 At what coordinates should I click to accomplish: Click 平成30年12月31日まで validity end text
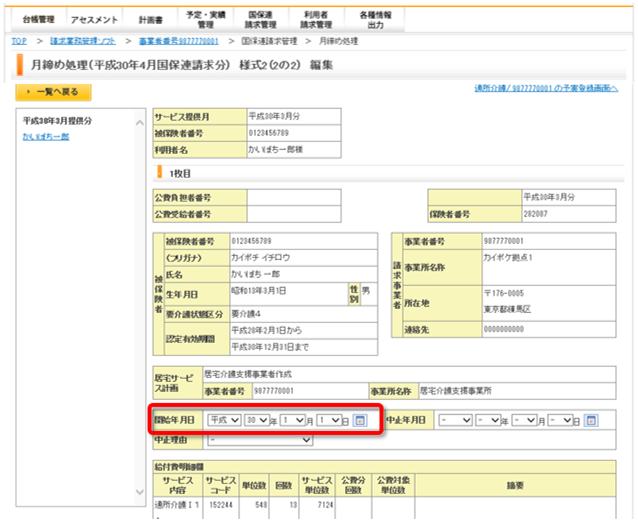coord(270,347)
